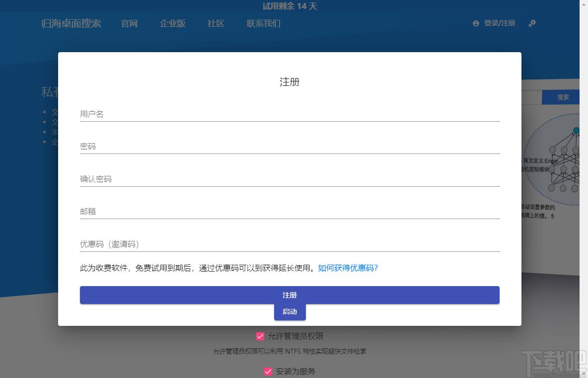Click the page's vertical scrollbar

click(x=584, y=189)
